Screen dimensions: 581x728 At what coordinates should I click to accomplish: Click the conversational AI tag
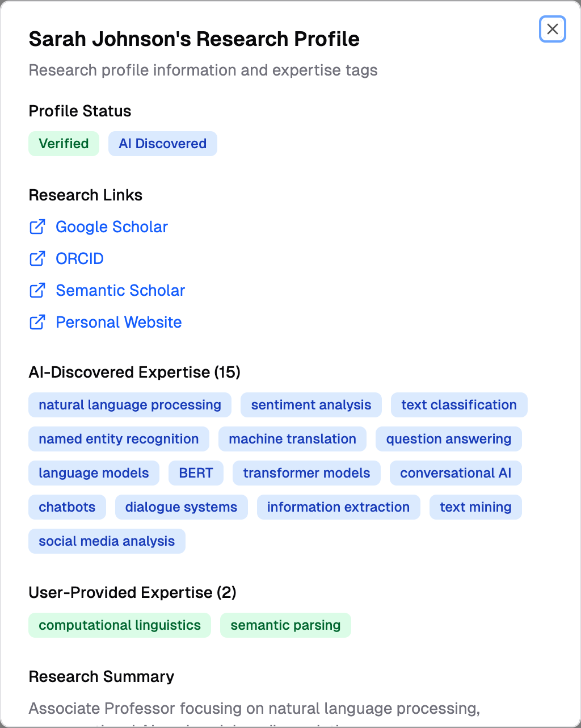(x=456, y=473)
